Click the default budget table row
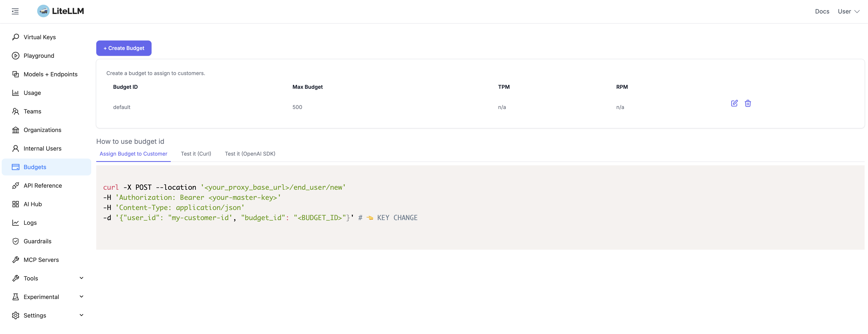 (303, 107)
